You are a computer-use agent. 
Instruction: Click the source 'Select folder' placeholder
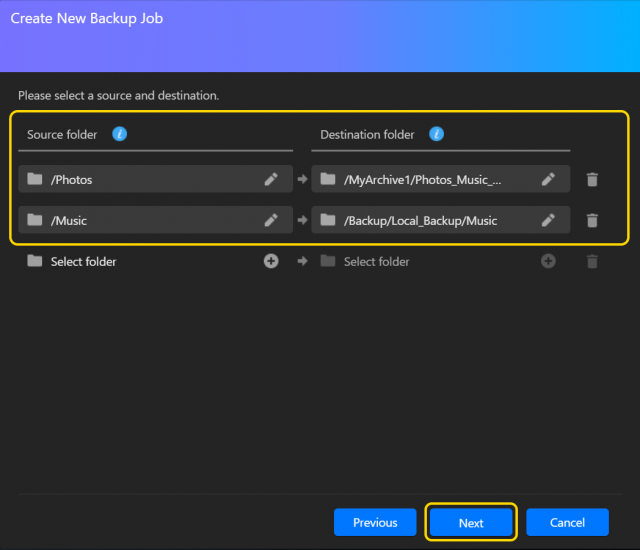84,261
